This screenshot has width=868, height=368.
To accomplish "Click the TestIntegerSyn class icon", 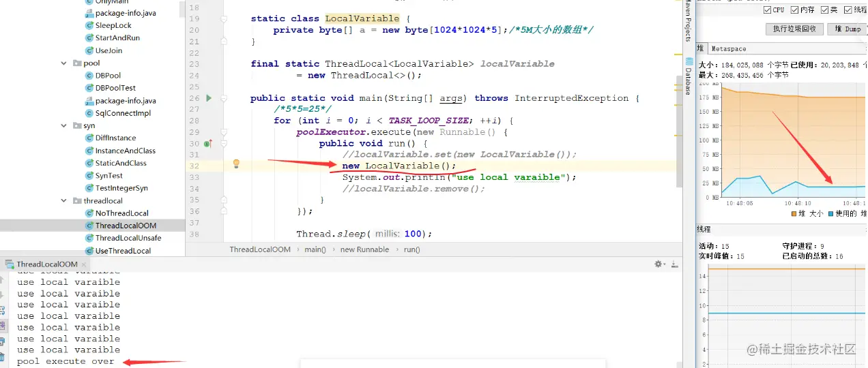I will point(89,189).
